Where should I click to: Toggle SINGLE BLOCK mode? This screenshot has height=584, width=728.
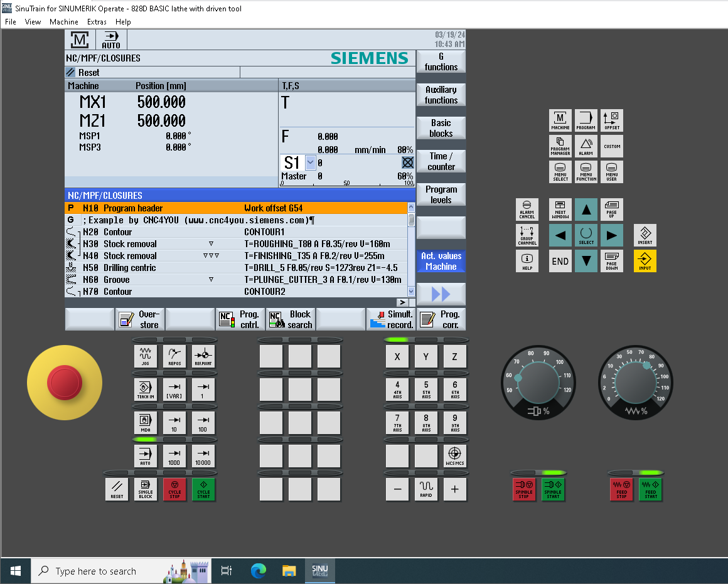pyautogui.click(x=146, y=490)
